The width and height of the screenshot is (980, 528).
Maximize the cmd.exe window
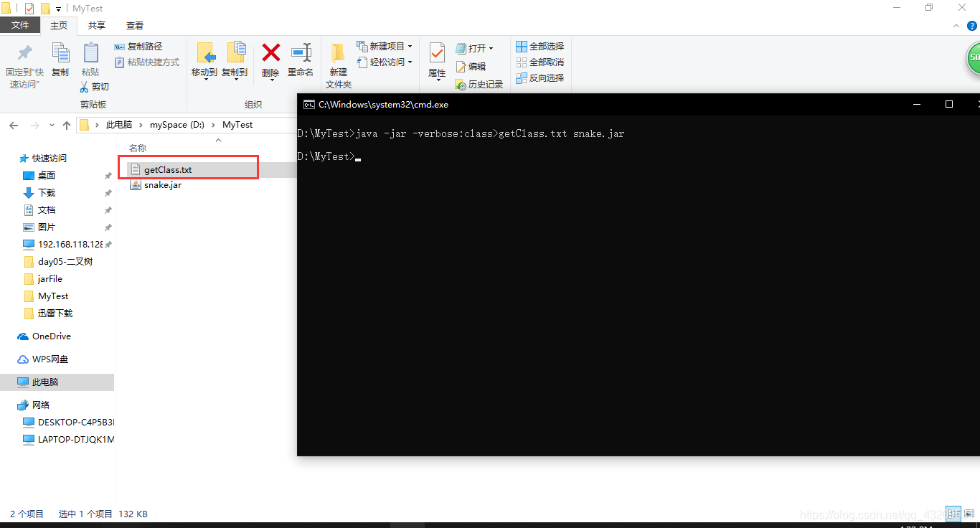click(x=949, y=104)
